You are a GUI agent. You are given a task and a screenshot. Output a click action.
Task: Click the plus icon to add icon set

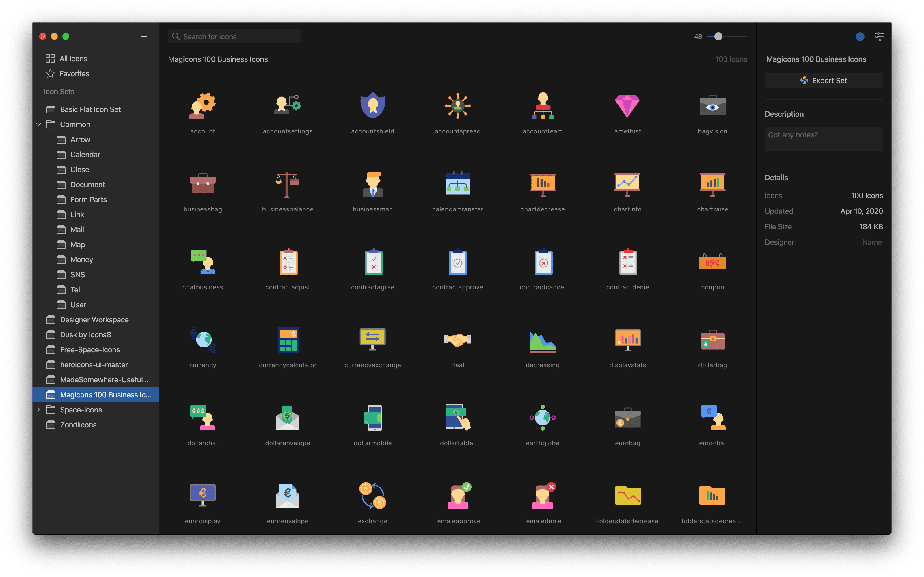(144, 37)
